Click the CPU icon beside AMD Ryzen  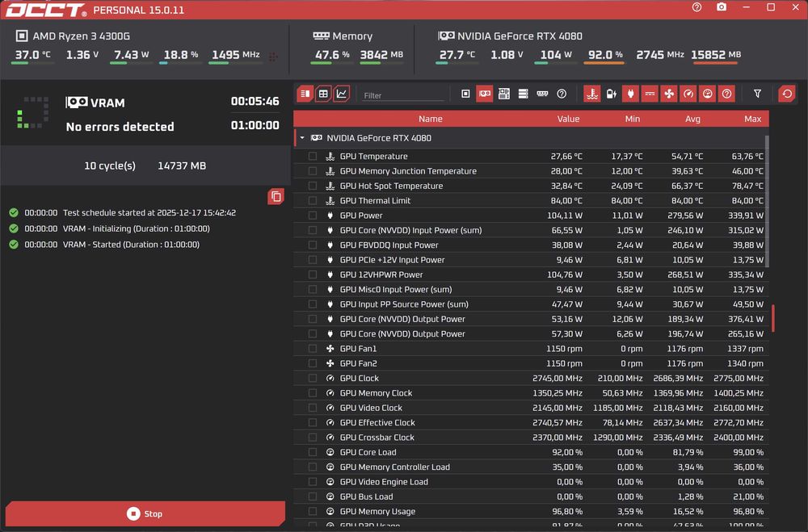[x=22, y=36]
